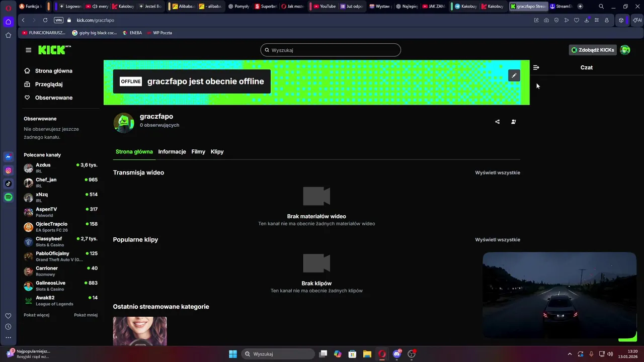Toggle the VPN badge in address bar
Screen dimensions: 644x362
pos(58,20)
